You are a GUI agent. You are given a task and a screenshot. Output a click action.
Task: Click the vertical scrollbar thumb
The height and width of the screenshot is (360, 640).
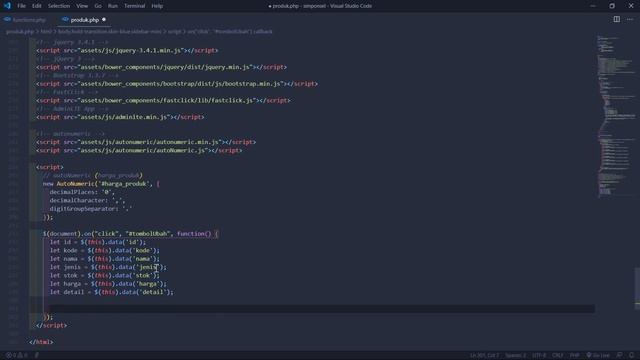(637, 288)
